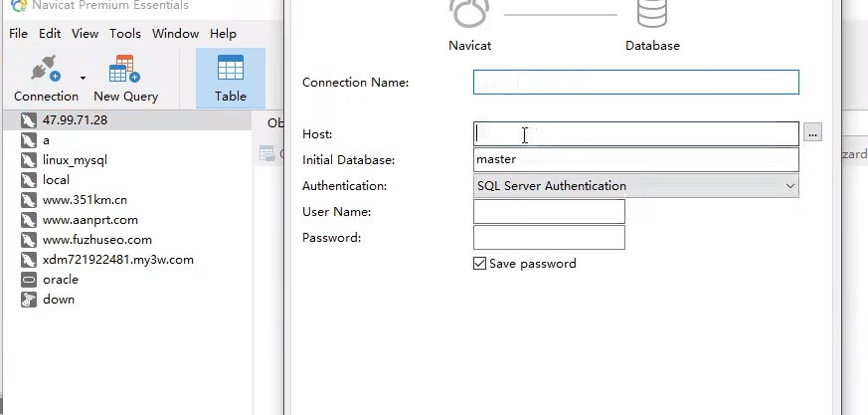Open the Window menu

pos(175,34)
